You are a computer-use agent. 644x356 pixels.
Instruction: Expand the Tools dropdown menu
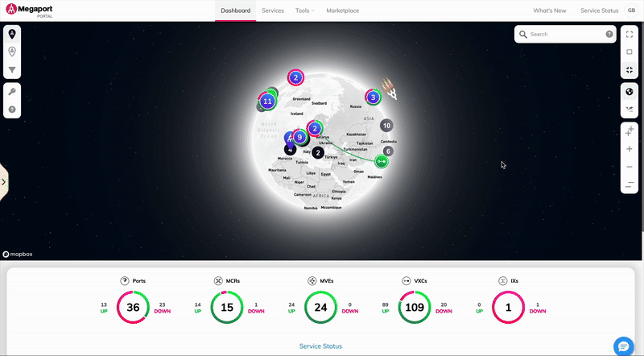tap(305, 10)
